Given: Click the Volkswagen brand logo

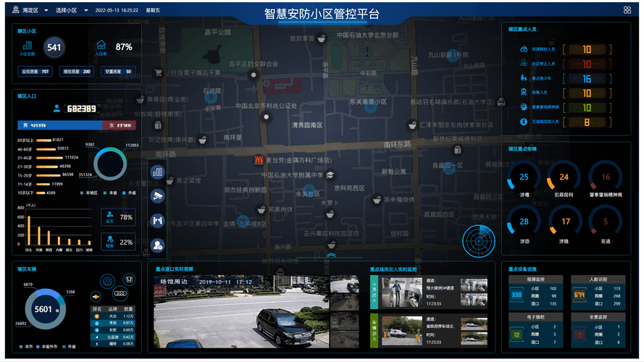Looking at the screenshot, I should pos(109,279).
